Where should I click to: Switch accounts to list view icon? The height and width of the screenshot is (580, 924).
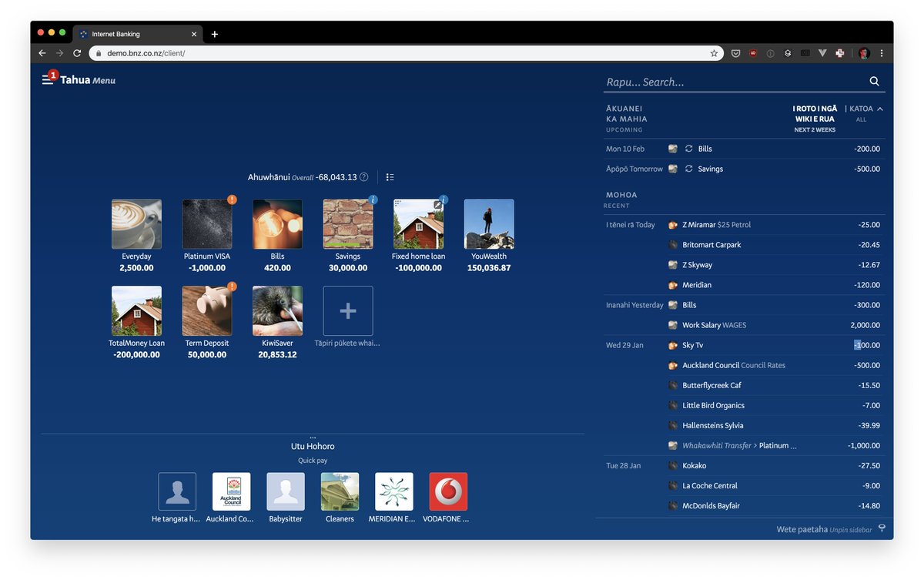[x=390, y=177]
